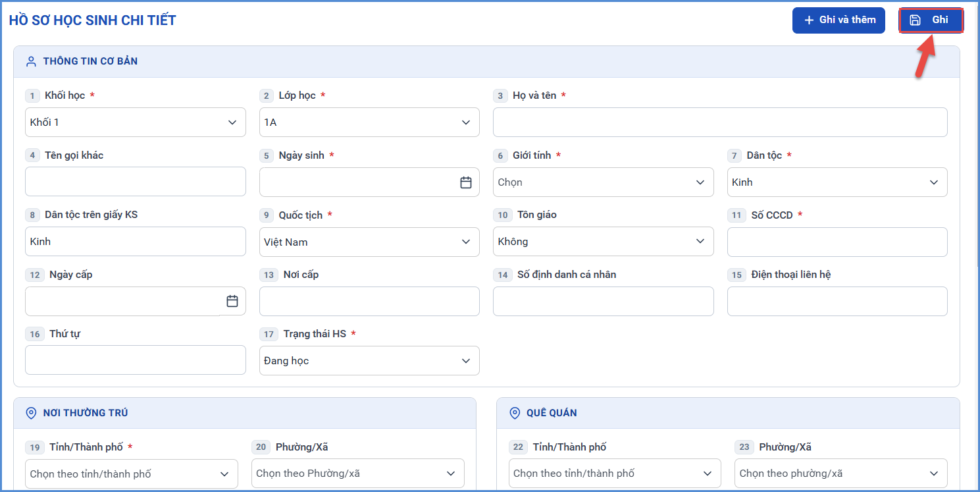This screenshot has width=980, height=492.
Task: Select the Điện thoại liên hệ text box
Action: tap(837, 301)
